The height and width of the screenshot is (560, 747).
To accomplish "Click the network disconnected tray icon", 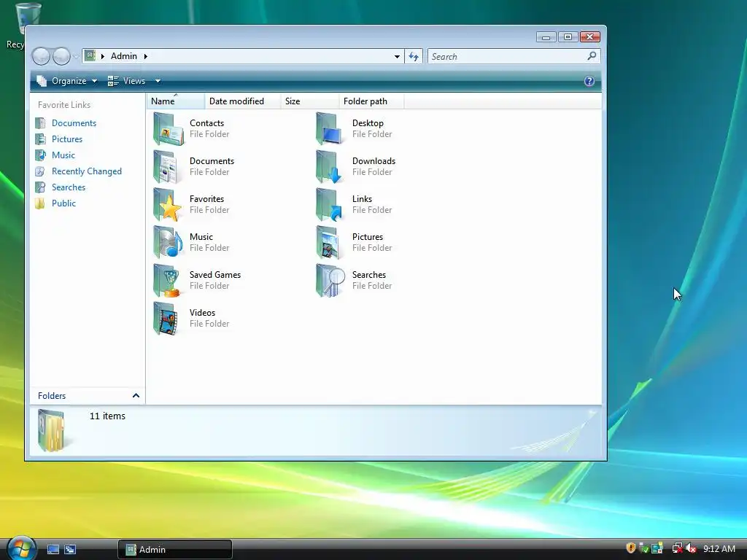I will pyautogui.click(x=677, y=548).
